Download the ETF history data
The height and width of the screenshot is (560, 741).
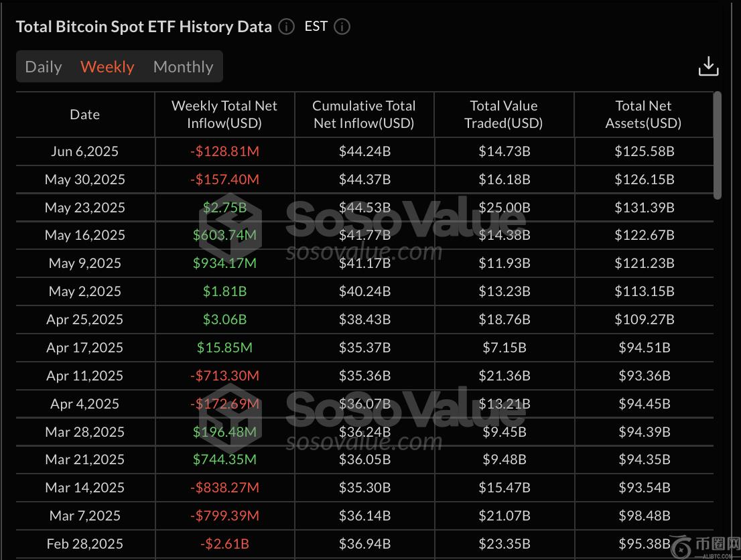point(708,66)
